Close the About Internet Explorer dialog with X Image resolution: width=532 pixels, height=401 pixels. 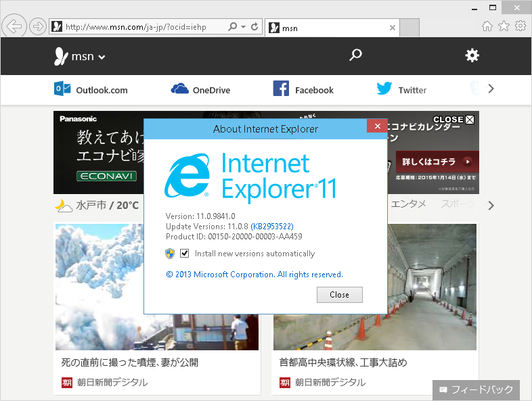pyautogui.click(x=377, y=126)
